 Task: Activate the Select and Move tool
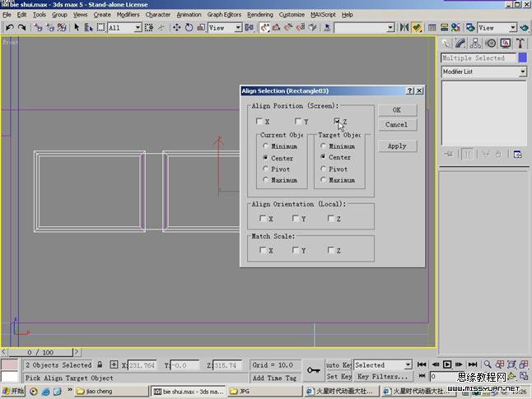click(177, 27)
